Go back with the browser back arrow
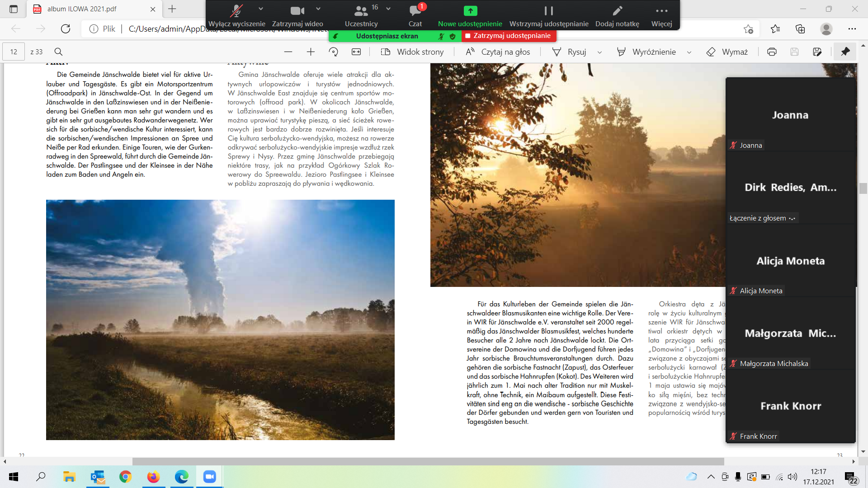Screen dimensions: 868x488 tap(16, 29)
